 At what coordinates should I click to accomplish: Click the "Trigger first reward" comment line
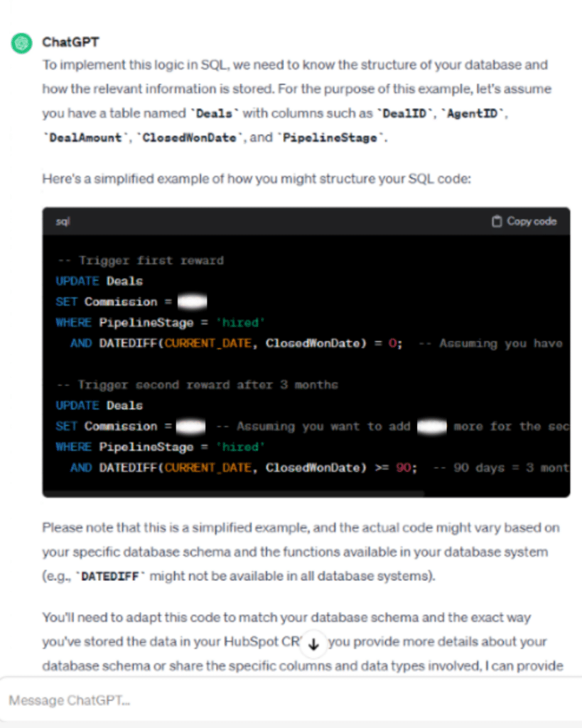(x=141, y=261)
